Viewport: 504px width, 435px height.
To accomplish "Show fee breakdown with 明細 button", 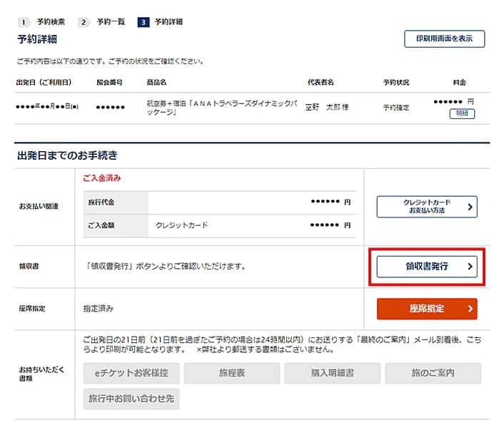I will point(462,113).
